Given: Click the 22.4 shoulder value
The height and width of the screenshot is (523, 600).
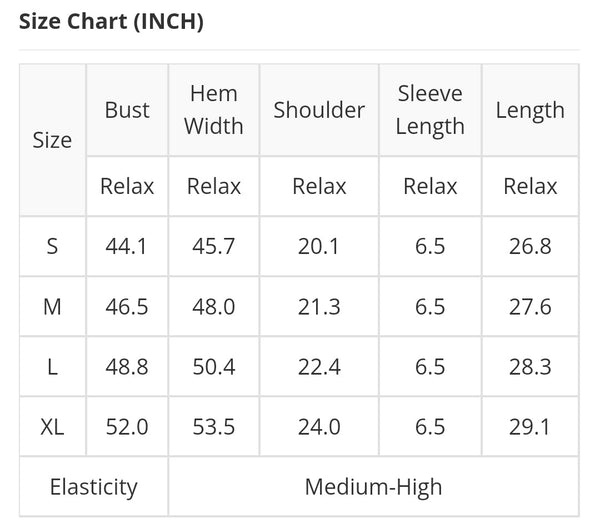Looking at the screenshot, I should [319, 367].
